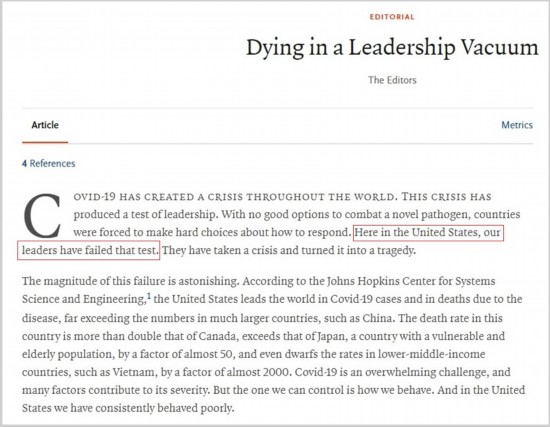This screenshot has height=427, width=550.
Task: Click The magnitude of this failure sentence
Action: (130, 281)
